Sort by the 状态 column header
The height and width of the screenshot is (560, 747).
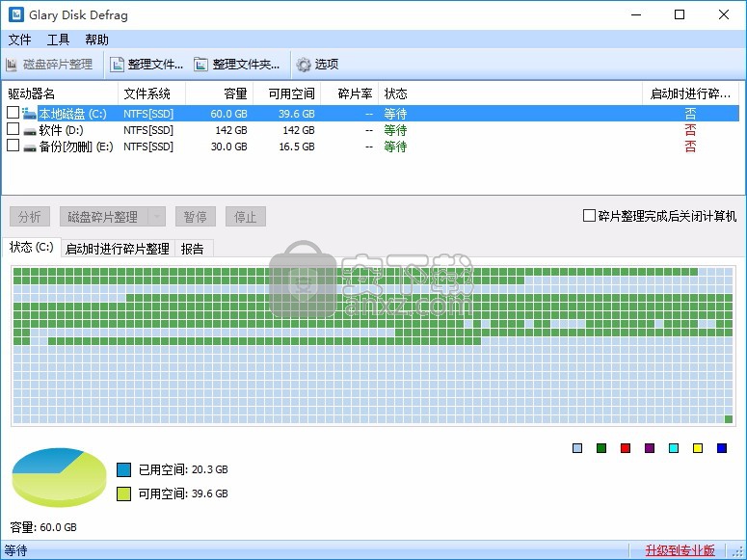[510, 93]
